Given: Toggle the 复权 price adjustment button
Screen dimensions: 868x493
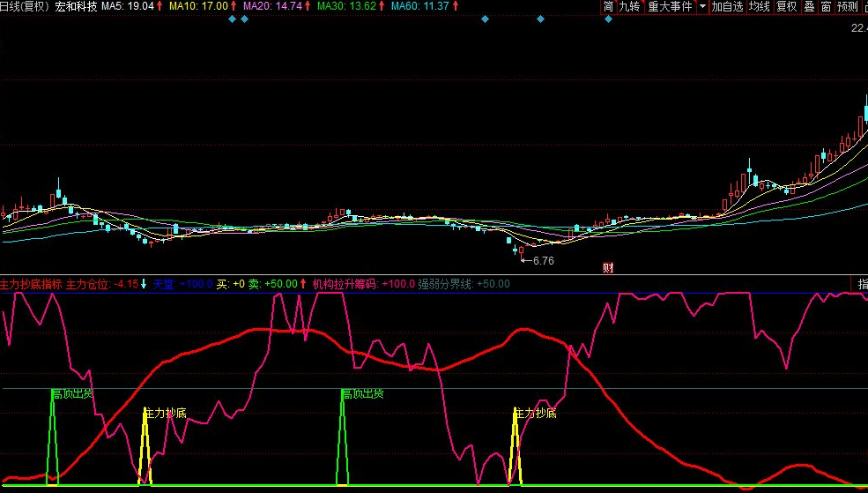Looking at the screenshot, I should (787, 7).
